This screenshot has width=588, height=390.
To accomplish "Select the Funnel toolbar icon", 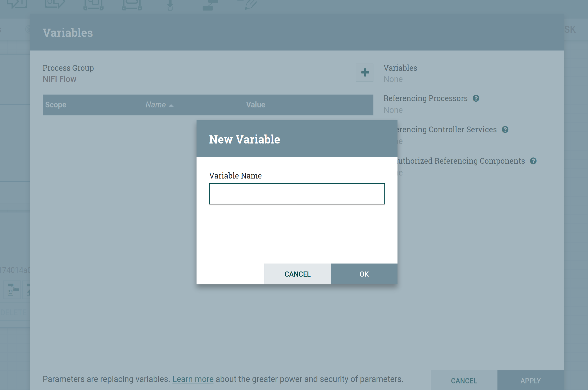I will point(170,5).
